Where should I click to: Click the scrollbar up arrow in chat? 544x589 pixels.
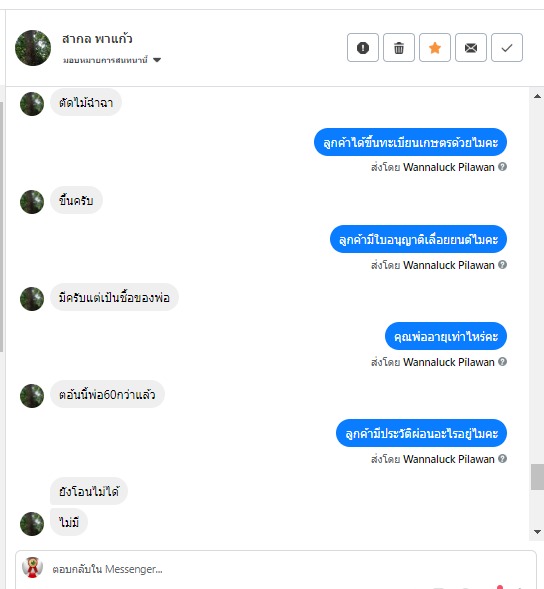537,96
